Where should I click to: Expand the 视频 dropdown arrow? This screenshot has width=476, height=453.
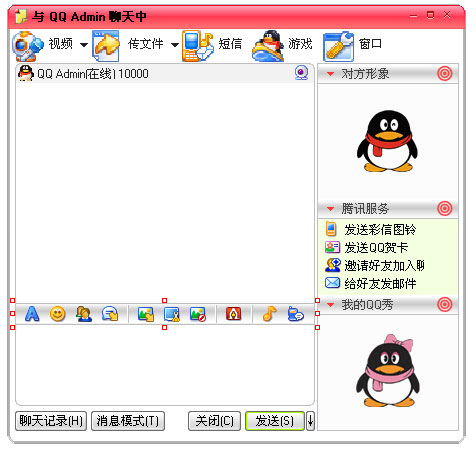pyautogui.click(x=84, y=45)
